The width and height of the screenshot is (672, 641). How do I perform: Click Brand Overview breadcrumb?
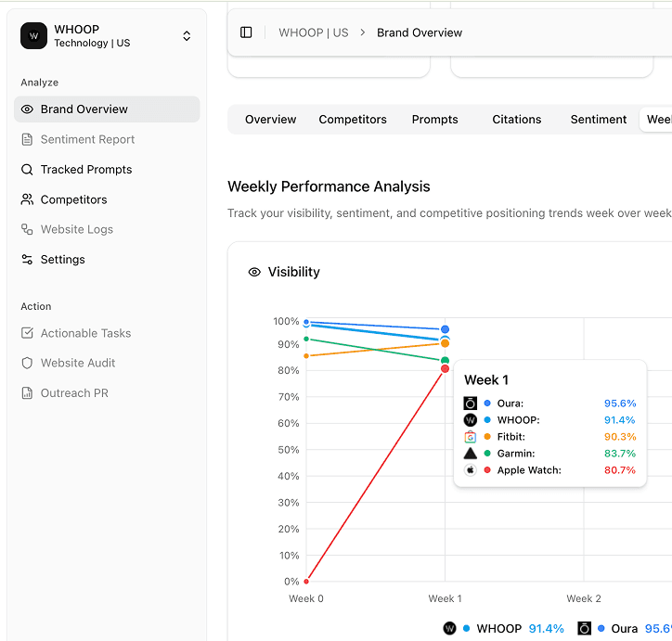420,32
